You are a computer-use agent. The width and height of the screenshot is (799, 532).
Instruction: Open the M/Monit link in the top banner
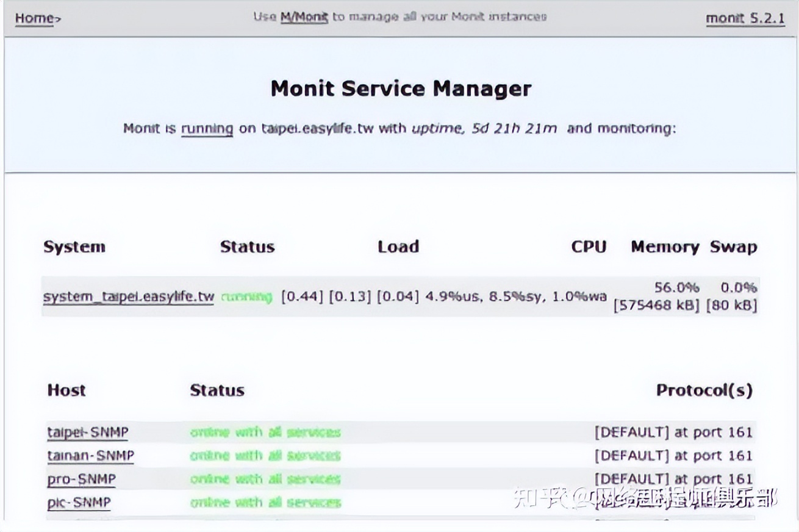(x=304, y=17)
